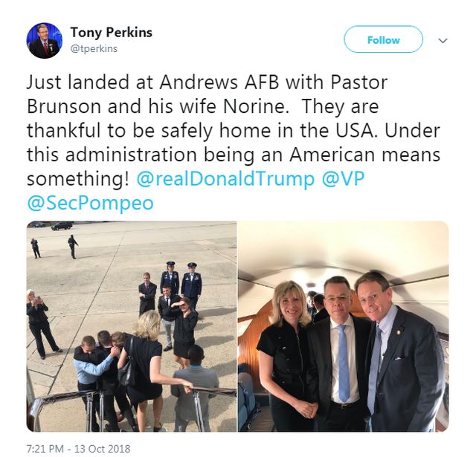Click the 13 Oct 2018 date text

pyautogui.click(x=103, y=449)
